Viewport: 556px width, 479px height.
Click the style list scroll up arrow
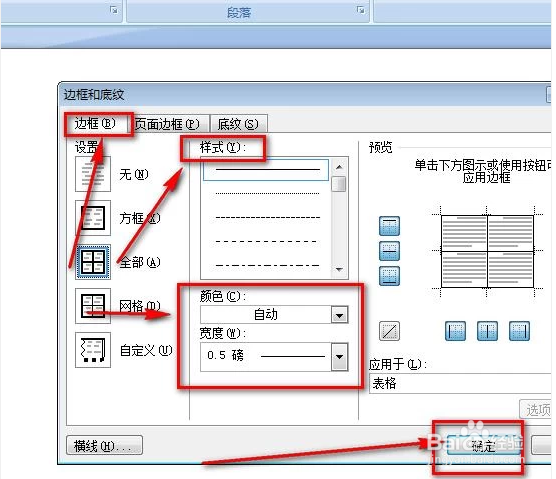point(339,166)
